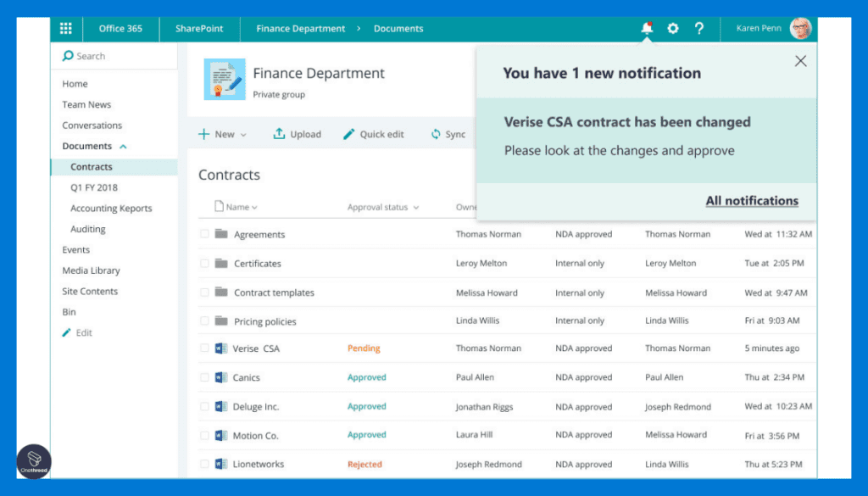This screenshot has height=496, width=868.
Task: Close the notification panel
Action: click(x=800, y=61)
